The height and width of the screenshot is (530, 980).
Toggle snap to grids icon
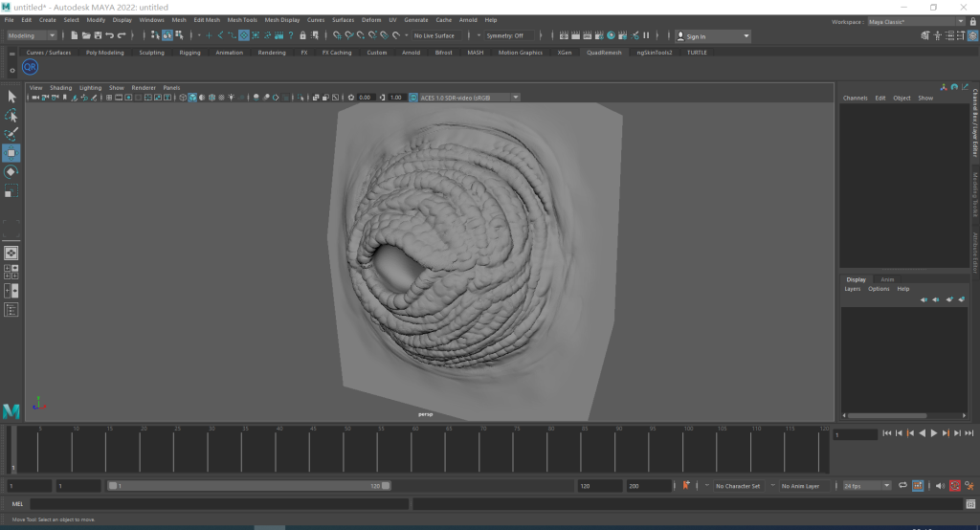(x=338, y=35)
